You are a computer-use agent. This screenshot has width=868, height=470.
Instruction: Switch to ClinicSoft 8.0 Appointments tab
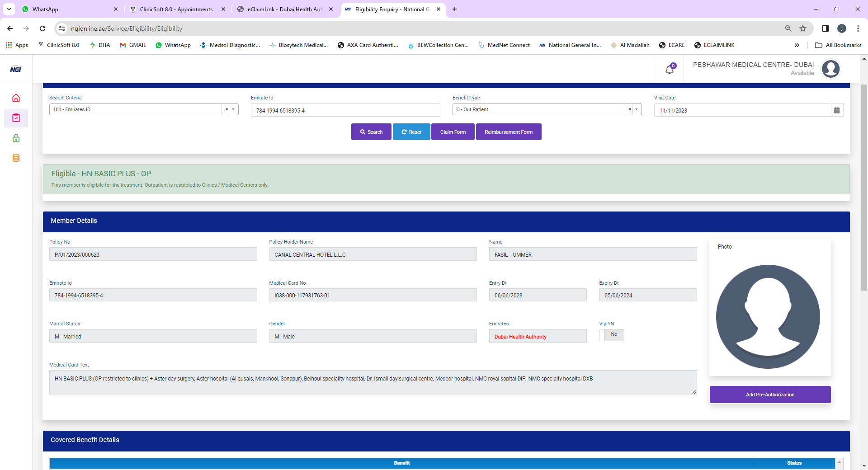tap(176, 9)
